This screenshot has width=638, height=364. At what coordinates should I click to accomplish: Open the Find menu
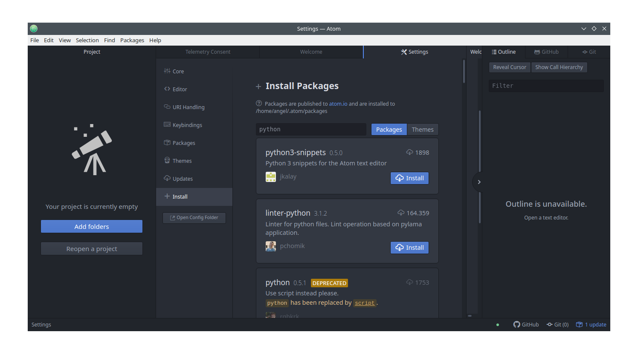point(110,40)
